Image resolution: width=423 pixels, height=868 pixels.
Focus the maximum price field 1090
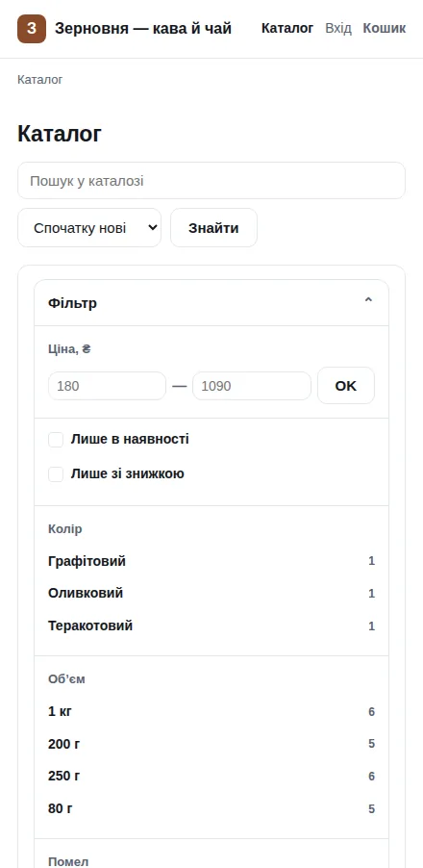pos(252,386)
